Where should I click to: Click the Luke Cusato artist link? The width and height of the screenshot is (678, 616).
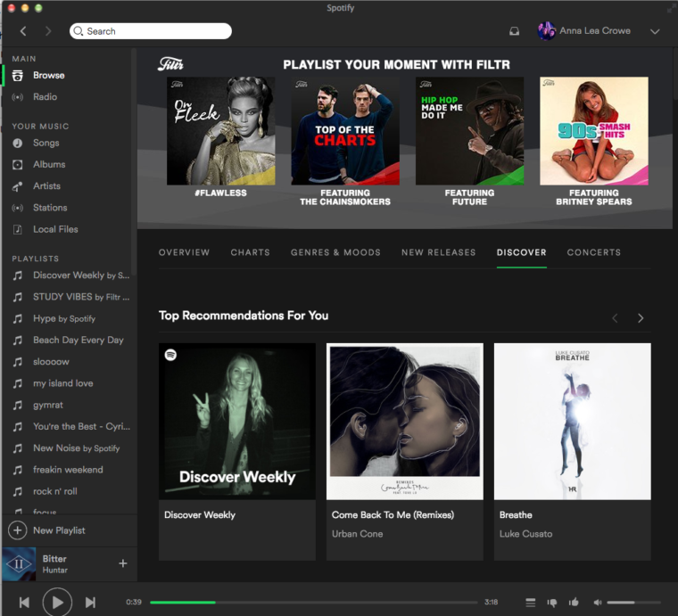pos(525,534)
